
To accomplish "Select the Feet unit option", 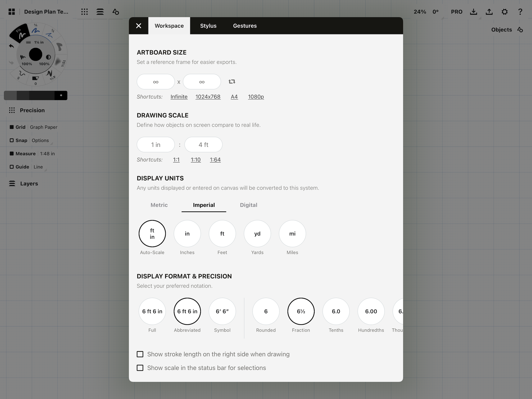I will (222, 233).
